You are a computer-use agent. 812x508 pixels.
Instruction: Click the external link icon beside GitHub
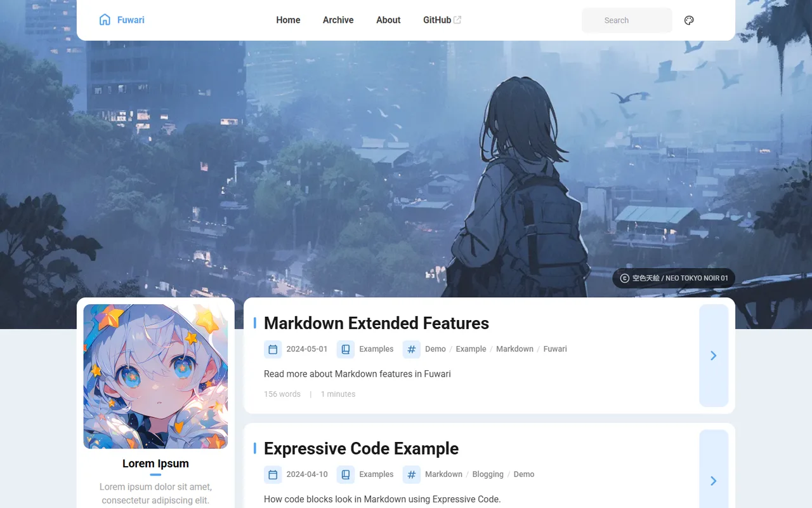coord(457,20)
